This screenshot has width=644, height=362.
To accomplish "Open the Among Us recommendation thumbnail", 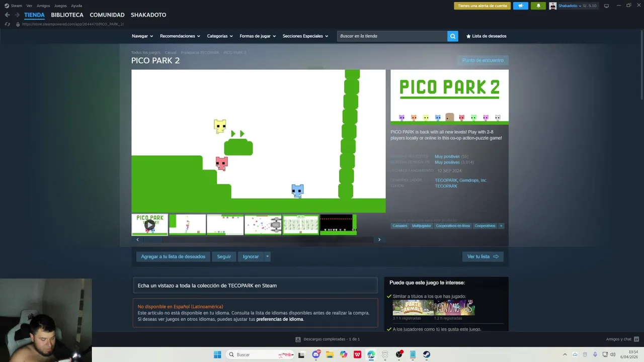I will pos(455,308).
